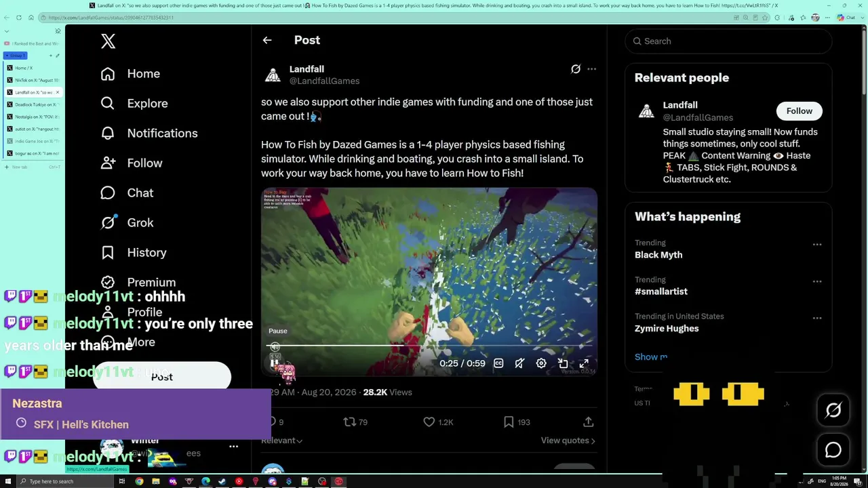Open the floating Grok button

(x=833, y=410)
